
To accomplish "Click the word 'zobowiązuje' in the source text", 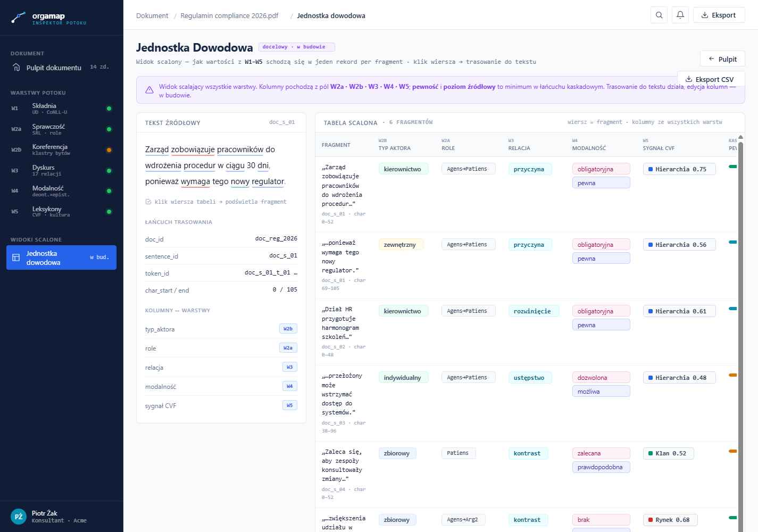I will pos(193,149).
